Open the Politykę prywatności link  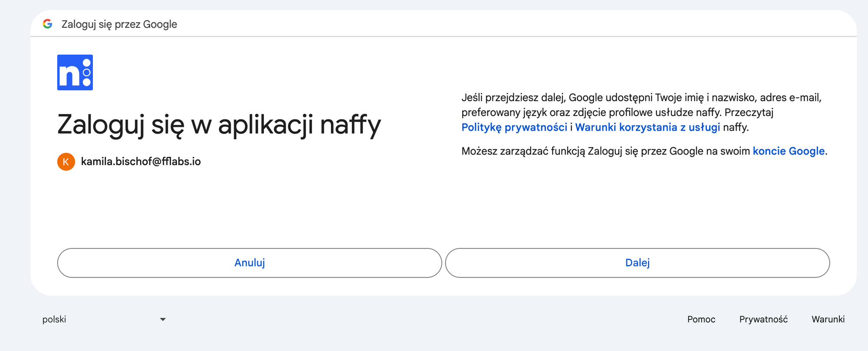514,127
